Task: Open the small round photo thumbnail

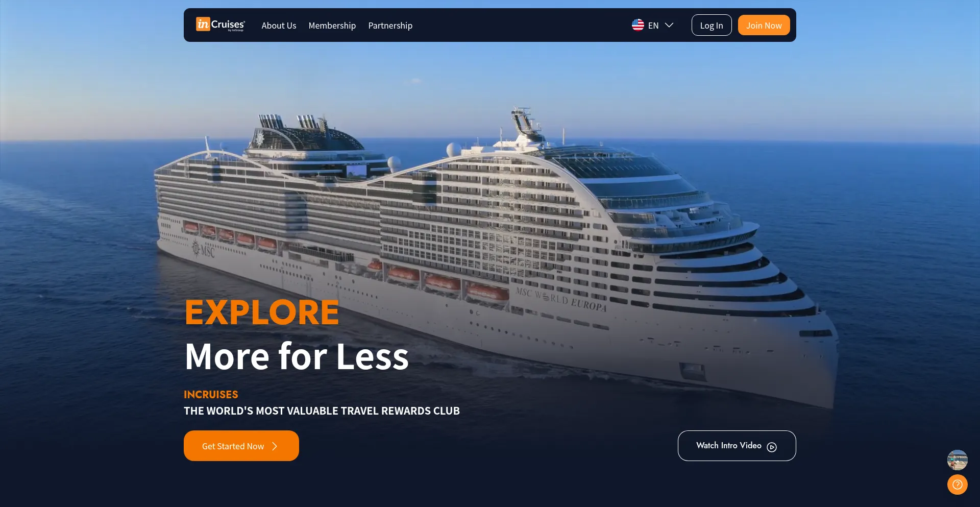Action: [x=958, y=460]
